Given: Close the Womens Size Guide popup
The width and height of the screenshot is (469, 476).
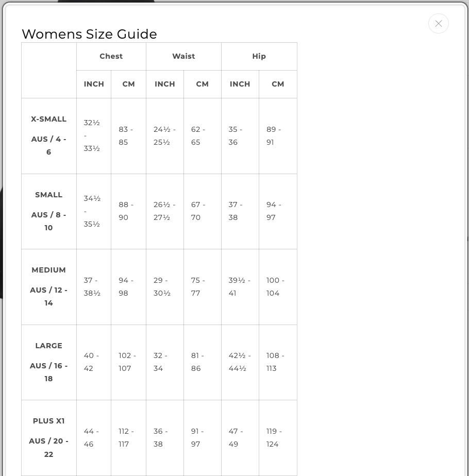Looking at the screenshot, I should click(x=438, y=24).
